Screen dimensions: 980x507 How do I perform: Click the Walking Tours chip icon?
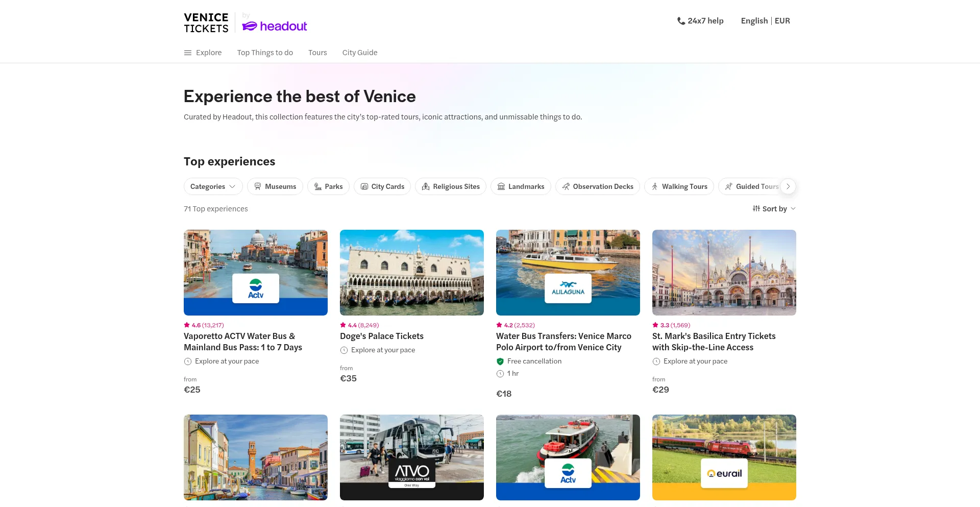pyautogui.click(x=655, y=186)
